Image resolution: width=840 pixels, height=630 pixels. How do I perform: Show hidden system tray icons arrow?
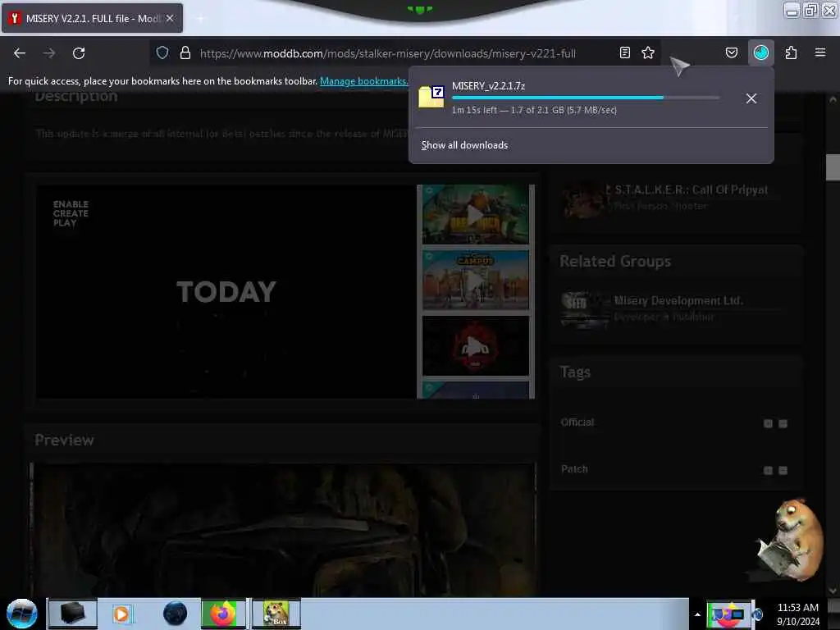coord(697,614)
